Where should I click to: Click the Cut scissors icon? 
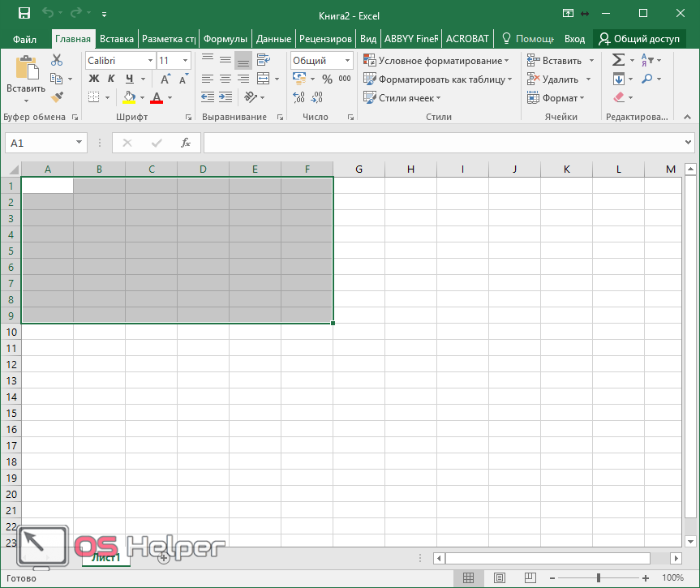pos(57,60)
